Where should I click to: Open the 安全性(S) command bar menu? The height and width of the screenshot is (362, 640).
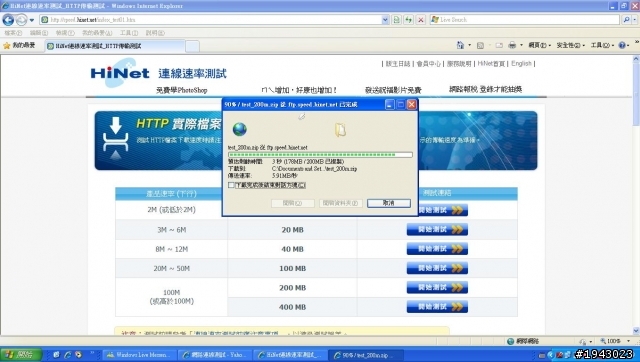tap(570, 45)
